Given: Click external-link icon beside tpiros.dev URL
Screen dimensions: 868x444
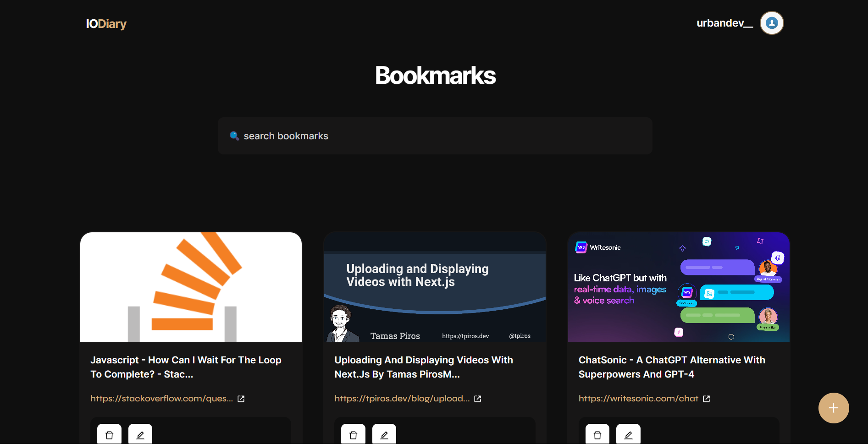Looking at the screenshot, I should pos(478,399).
